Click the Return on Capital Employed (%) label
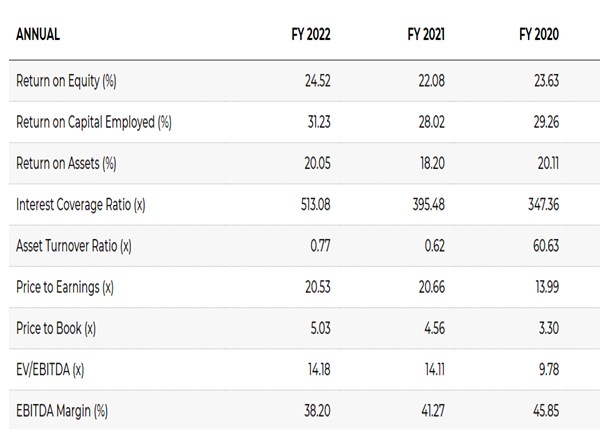This screenshot has height=433, width=610. [x=94, y=123]
